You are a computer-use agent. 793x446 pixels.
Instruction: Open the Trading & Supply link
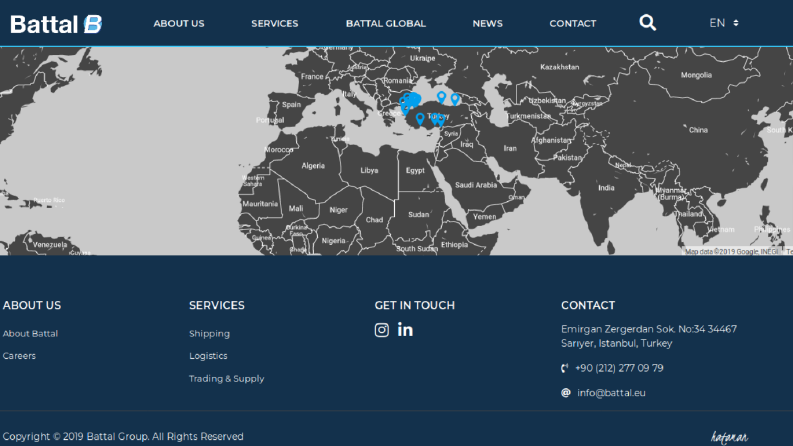[227, 379]
